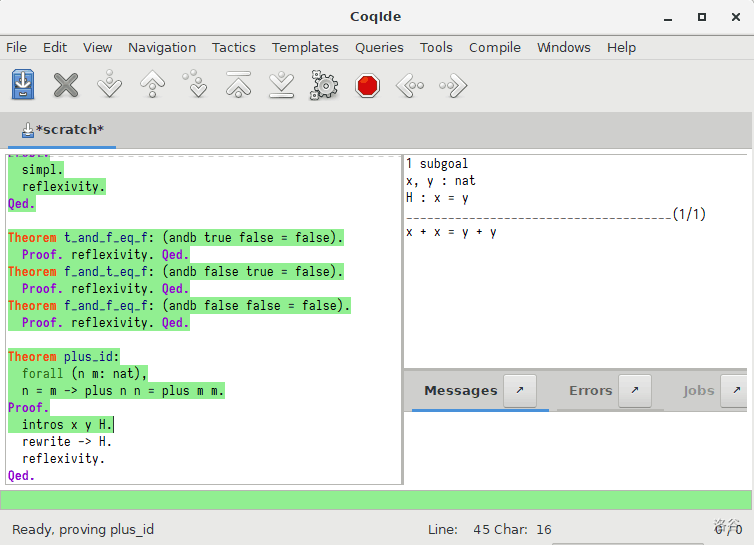Detach the Errors panel

[x=635, y=390]
